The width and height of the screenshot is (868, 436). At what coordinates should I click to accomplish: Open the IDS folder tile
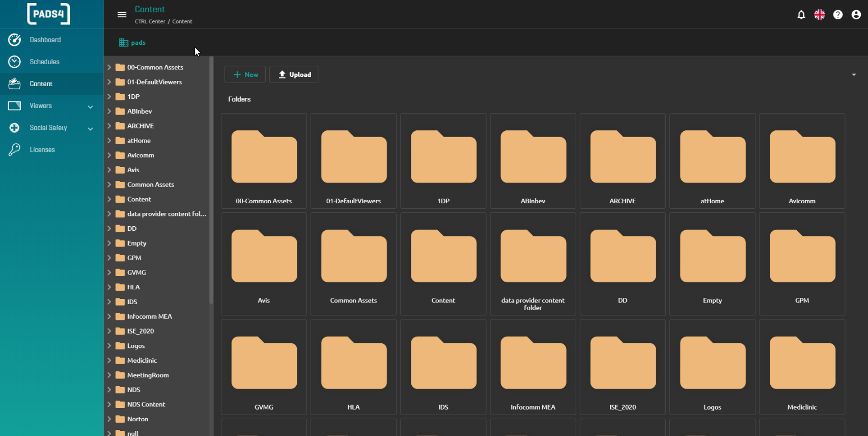tap(443, 367)
